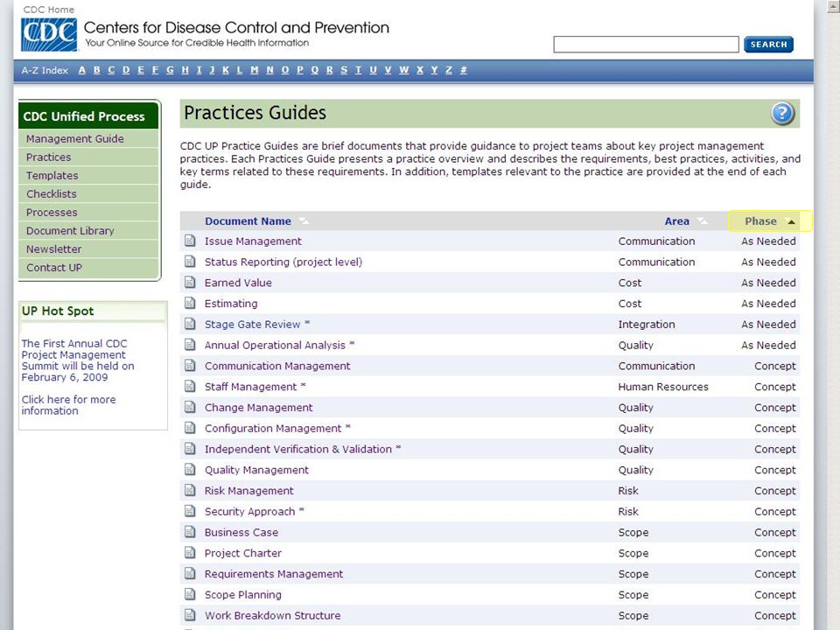Viewport: 840px width, 630px height.
Task: Click document icon beside Security Approach
Action: [190, 511]
